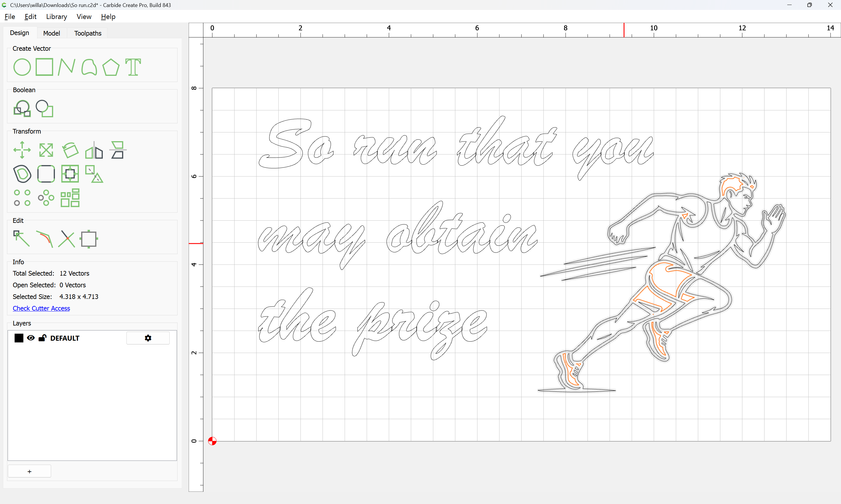Open the Move transform tool
841x504 pixels.
[x=22, y=150]
